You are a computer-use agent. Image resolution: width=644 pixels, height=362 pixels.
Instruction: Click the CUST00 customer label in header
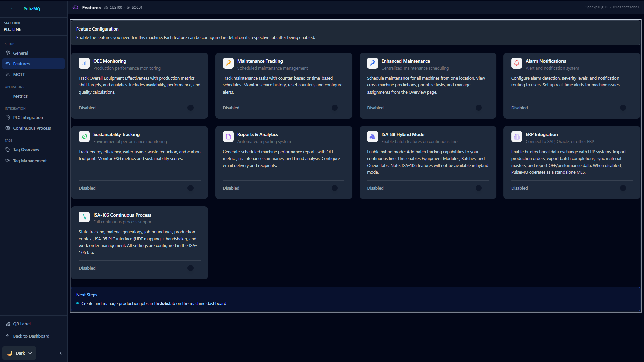[116, 7]
